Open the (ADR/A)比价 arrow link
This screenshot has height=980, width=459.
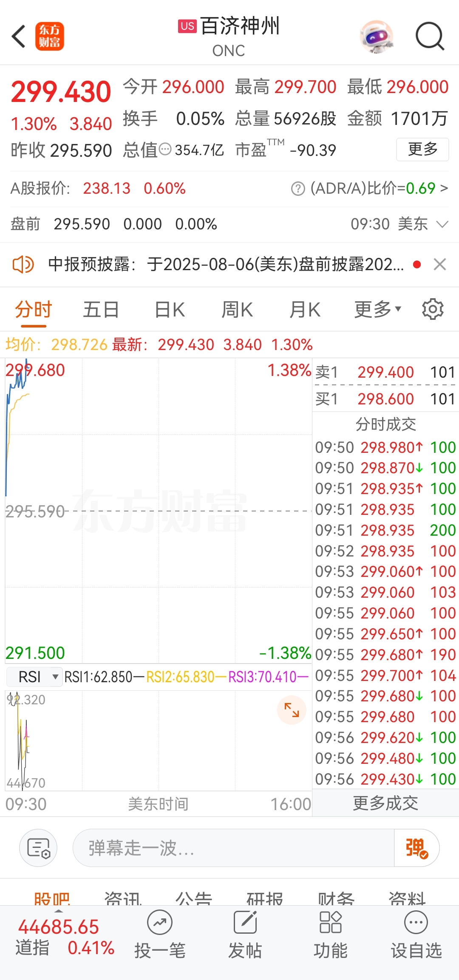point(444,188)
